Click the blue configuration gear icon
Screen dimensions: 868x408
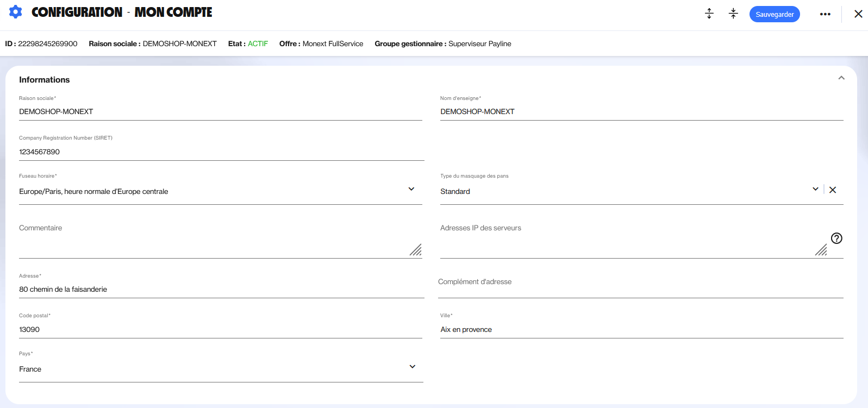16,12
